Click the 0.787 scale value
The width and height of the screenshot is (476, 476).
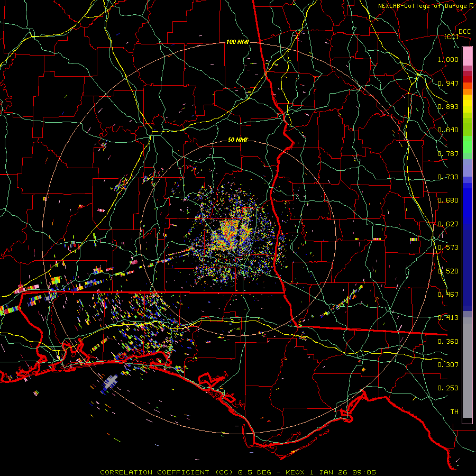click(x=448, y=153)
